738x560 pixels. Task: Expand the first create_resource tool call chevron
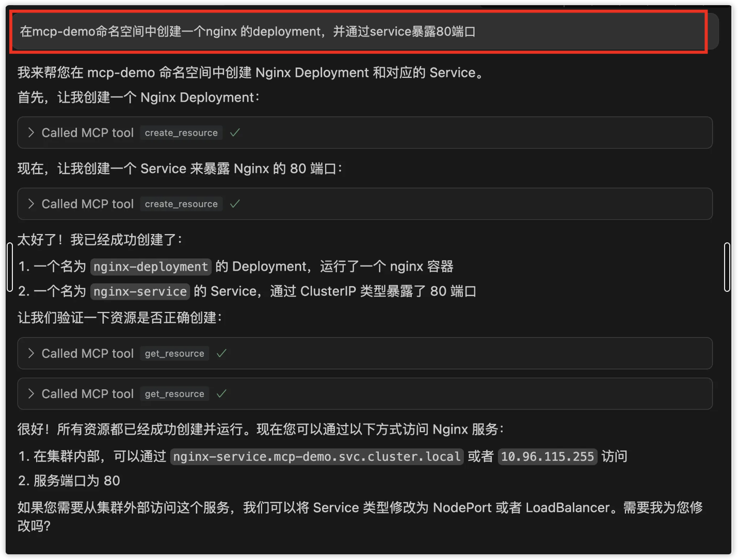(31, 133)
